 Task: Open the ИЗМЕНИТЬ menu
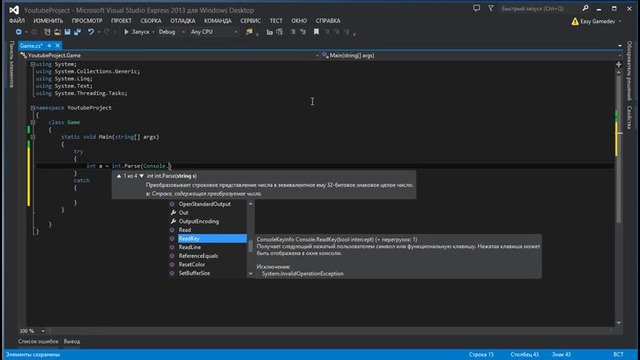(48, 20)
